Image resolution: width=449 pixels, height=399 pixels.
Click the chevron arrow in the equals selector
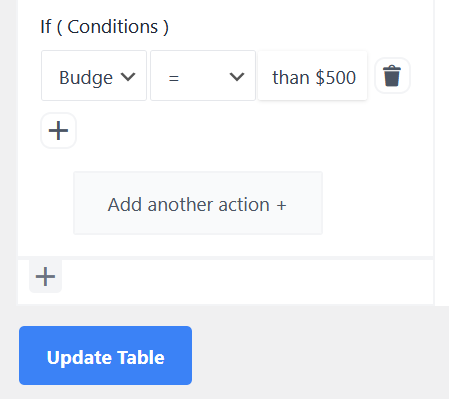(x=237, y=77)
